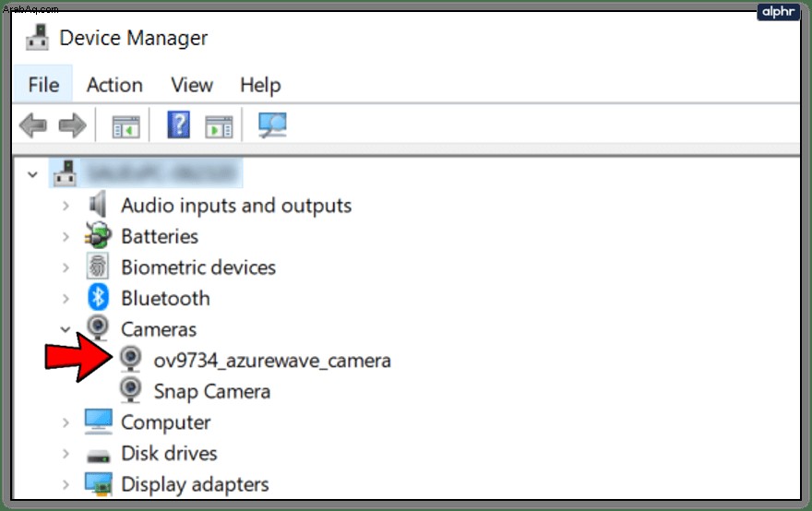This screenshot has height=511, width=812.
Task: Expand the Display adapters category
Action: click(66, 484)
